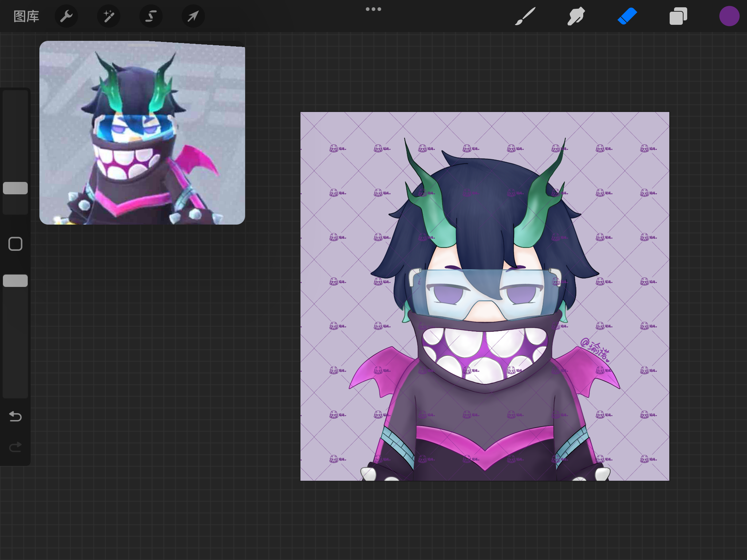Undo the last stroke
The image size is (747, 560).
point(15,416)
